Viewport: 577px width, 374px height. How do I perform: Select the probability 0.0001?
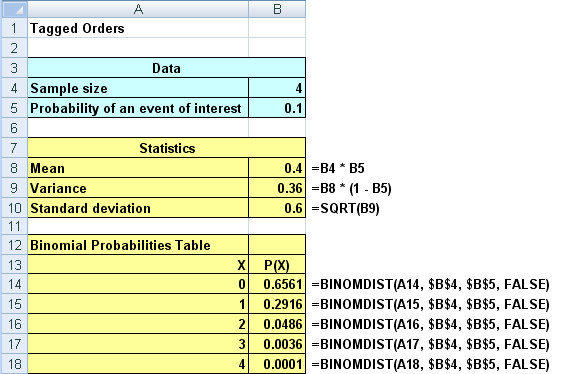[277, 364]
